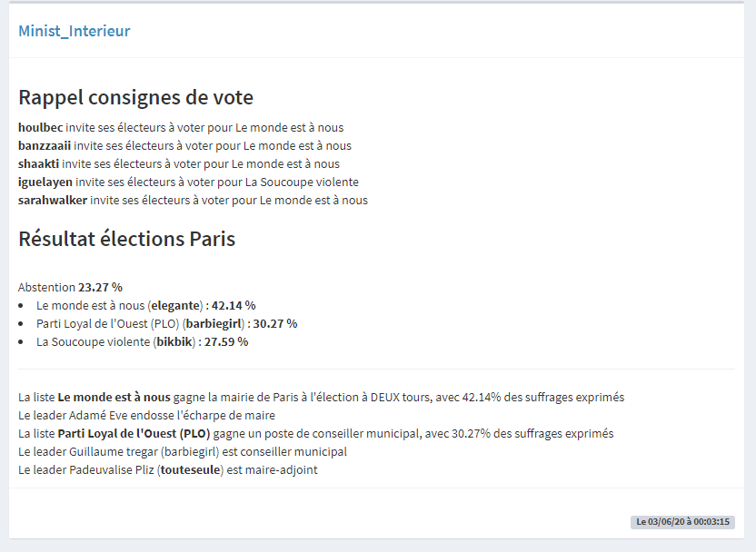This screenshot has width=756, height=552.
Task: Click the 'Rappel consignes de vote' heading
Action: coord(135,97)
